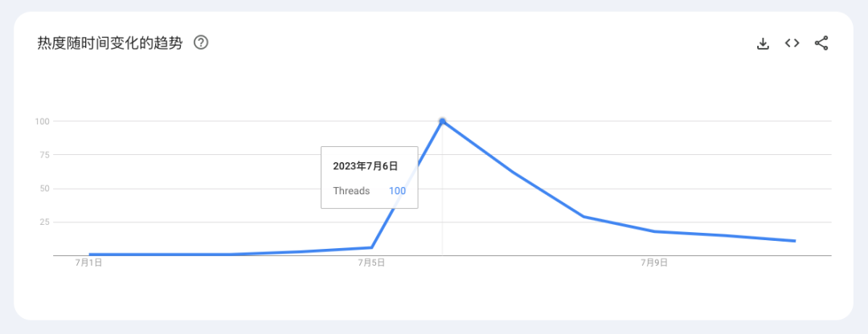Click the 2023年7月6日 tooltip date
This screenshot has width=868, height=334.
click(x=365, y=166)
